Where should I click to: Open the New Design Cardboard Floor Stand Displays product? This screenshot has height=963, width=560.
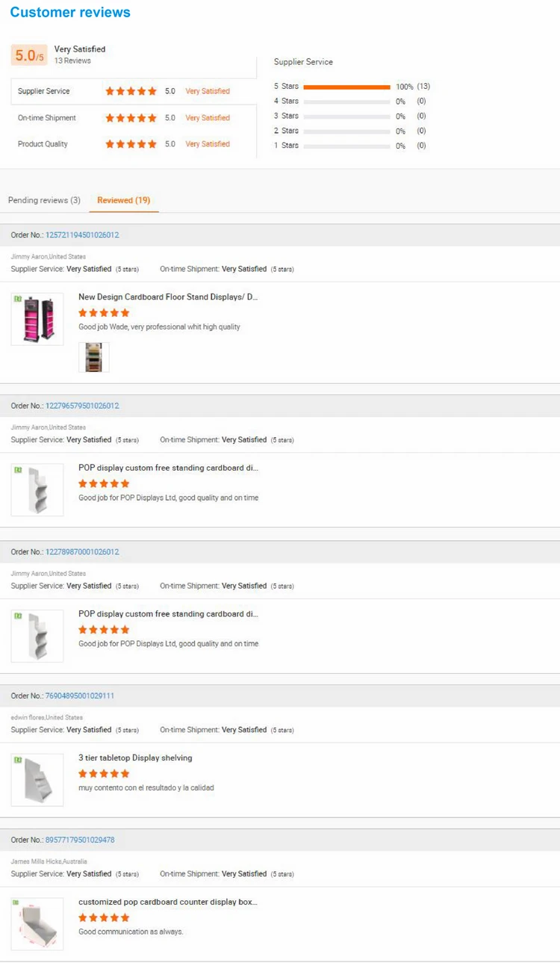[168, 297]
